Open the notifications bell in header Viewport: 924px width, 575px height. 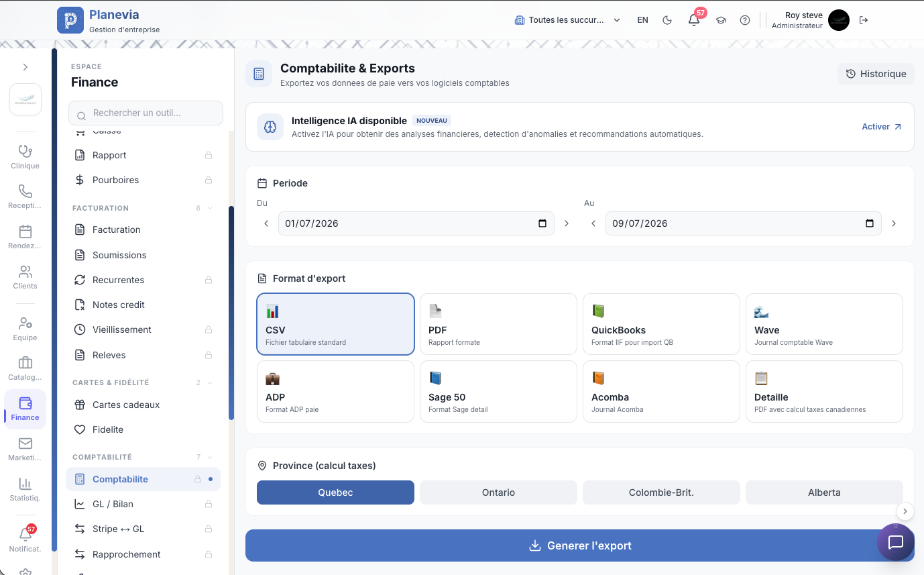tap(694, 20)
